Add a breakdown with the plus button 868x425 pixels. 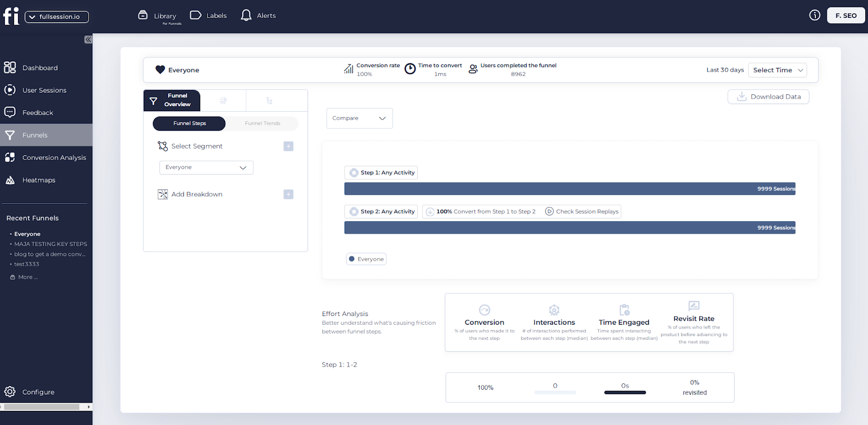click(289, 194)
